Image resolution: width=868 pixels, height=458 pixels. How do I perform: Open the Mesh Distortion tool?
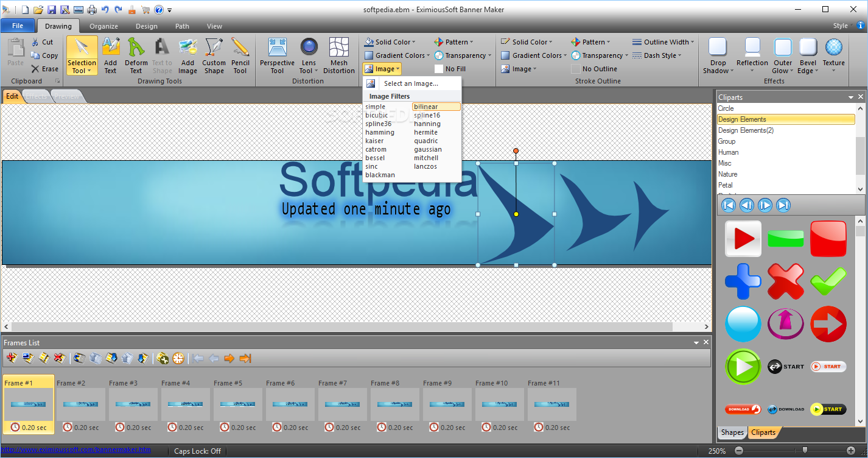(339, 55)
